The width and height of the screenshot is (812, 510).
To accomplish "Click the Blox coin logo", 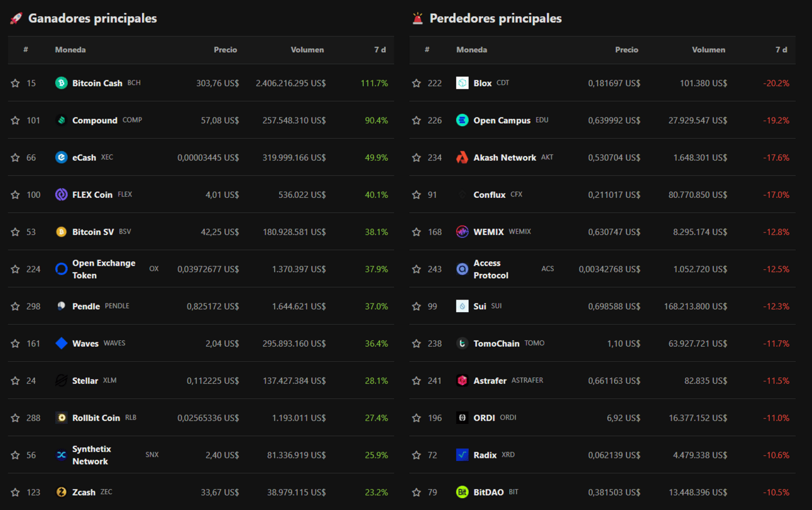I will [462, 83].
